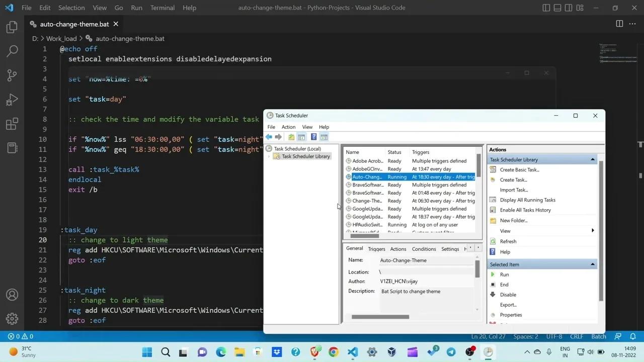This screenshot has width=644, height=362.
Task: Expand the View submenu arrow in Actions
Action: coord(592,231)
